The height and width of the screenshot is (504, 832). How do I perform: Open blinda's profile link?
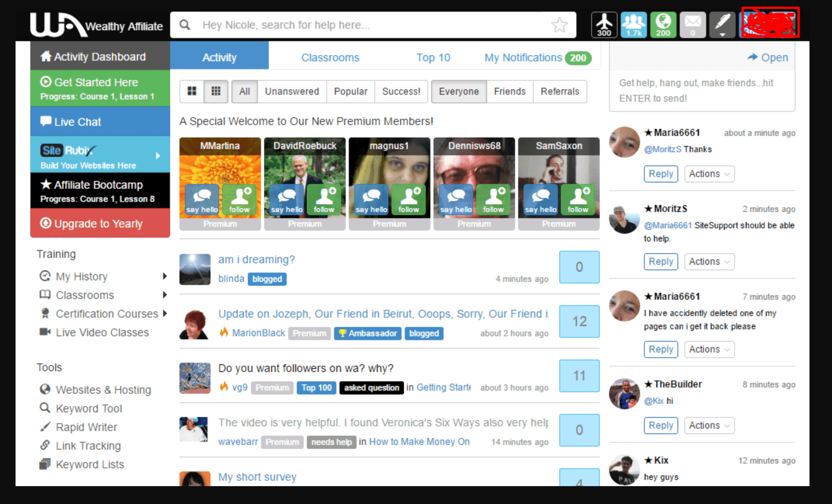pos(231,279)
